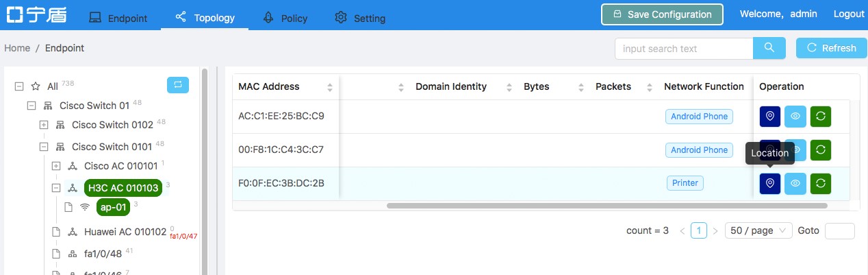Collapse the All tree node

click(x=19, y=86)
